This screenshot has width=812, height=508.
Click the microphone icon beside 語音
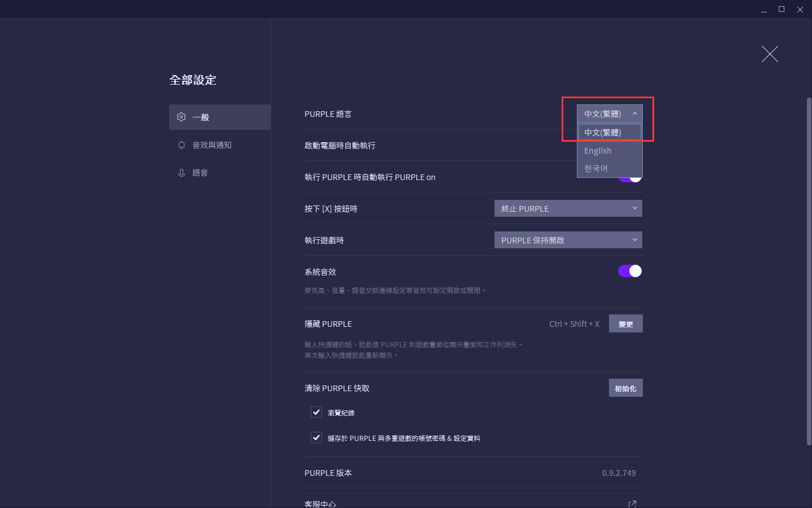[181, 173]
